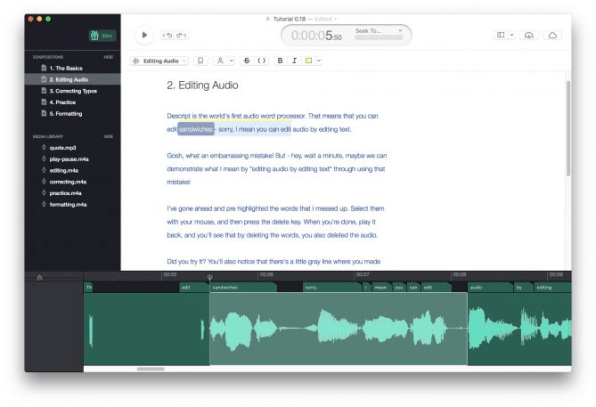Click the document vertical scrollbar
Image resolution: width=596 pixels, height=407 pixels.
click(568, 128)
